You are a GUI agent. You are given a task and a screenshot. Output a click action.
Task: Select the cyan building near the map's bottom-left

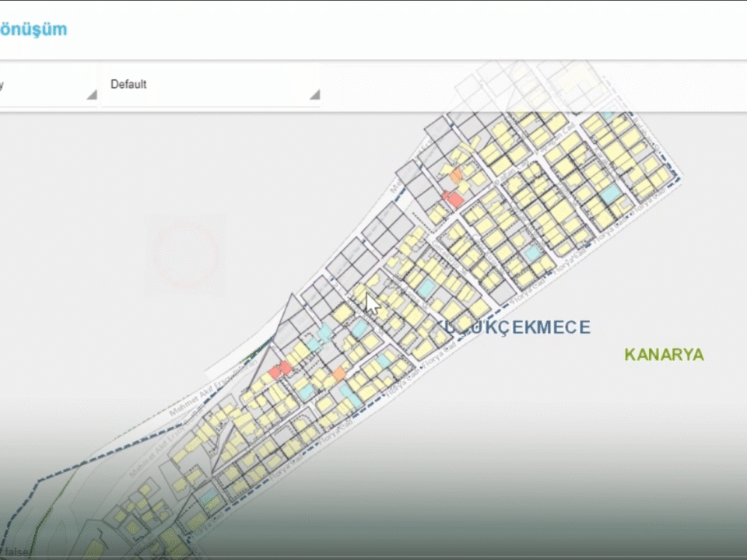pos(207,496)
